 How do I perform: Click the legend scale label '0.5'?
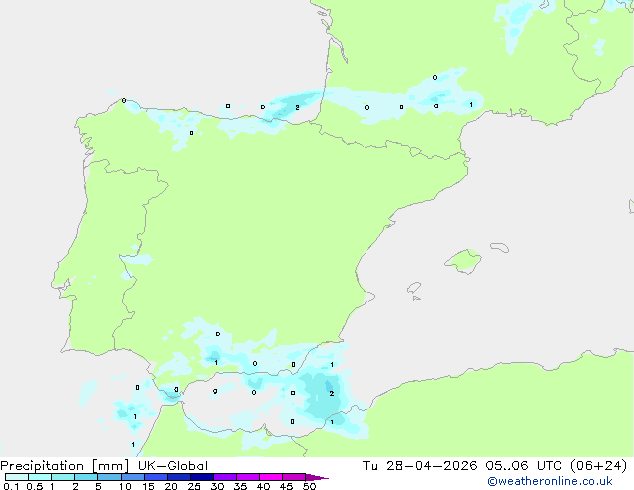(x=35, y=486)
